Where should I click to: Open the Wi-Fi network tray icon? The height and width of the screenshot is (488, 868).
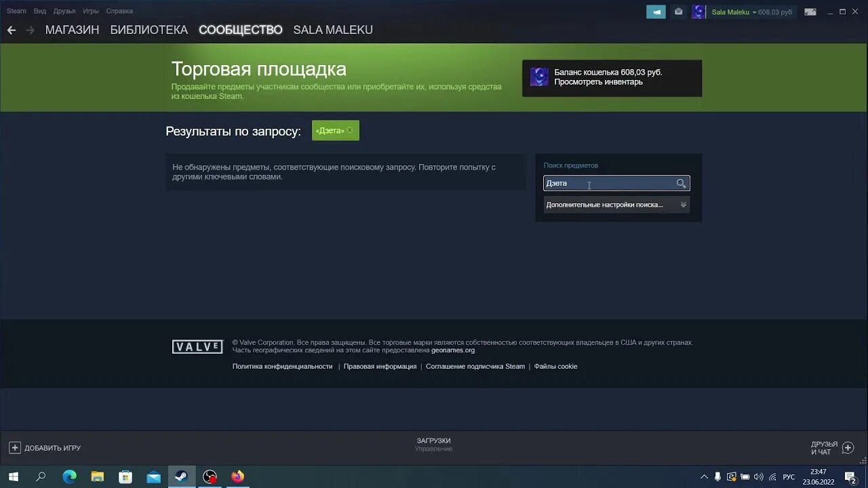(x=772, y=476)
